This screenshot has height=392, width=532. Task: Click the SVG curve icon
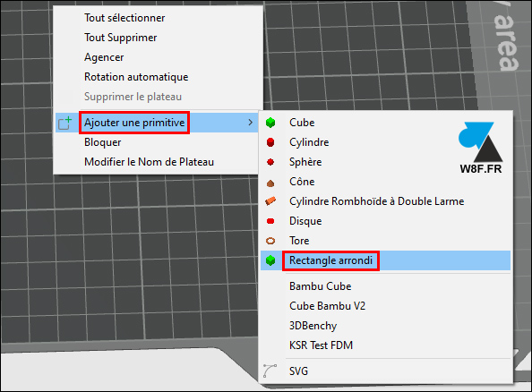pos(270,371)
